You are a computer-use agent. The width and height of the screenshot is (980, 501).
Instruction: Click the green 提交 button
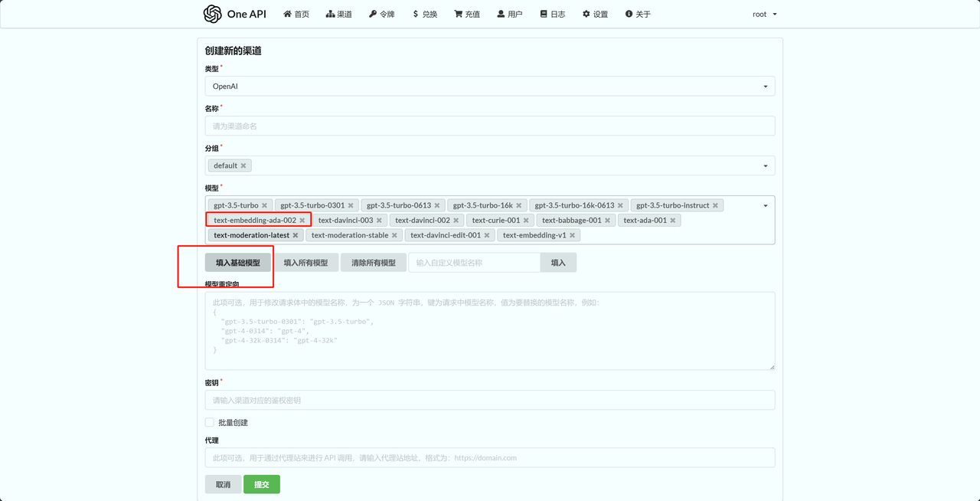tap(262, 484)
